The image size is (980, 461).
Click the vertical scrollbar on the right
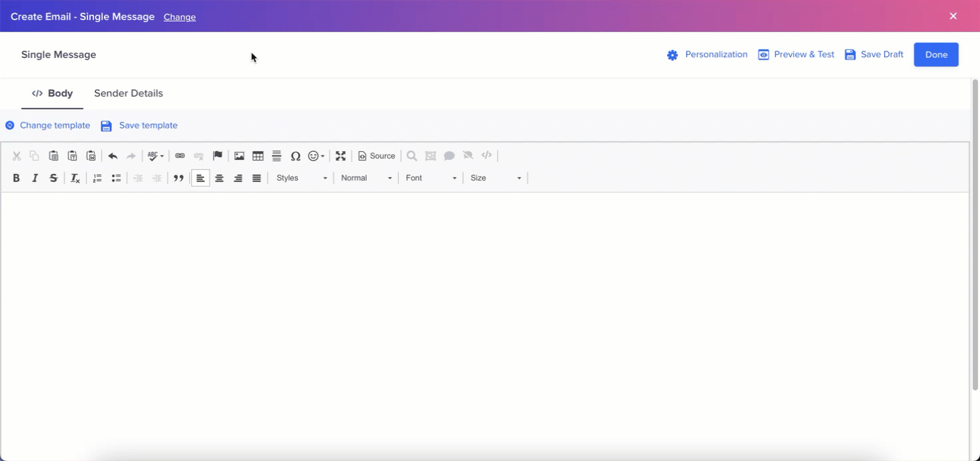tap(975, 234)
